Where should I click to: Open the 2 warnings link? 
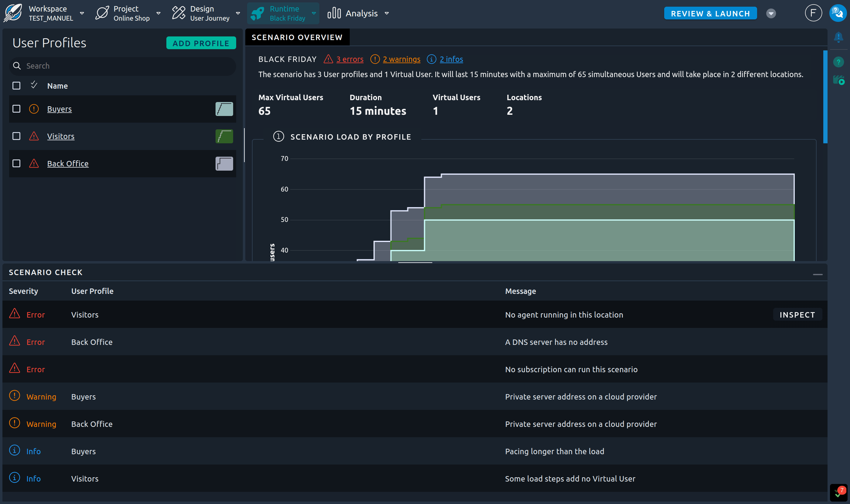(x=401, y=59)
